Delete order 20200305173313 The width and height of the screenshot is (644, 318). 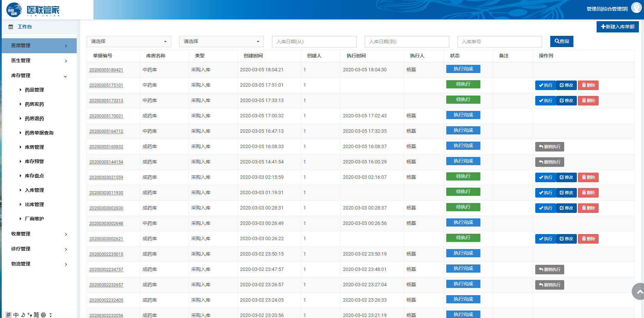tap(588, 101)
